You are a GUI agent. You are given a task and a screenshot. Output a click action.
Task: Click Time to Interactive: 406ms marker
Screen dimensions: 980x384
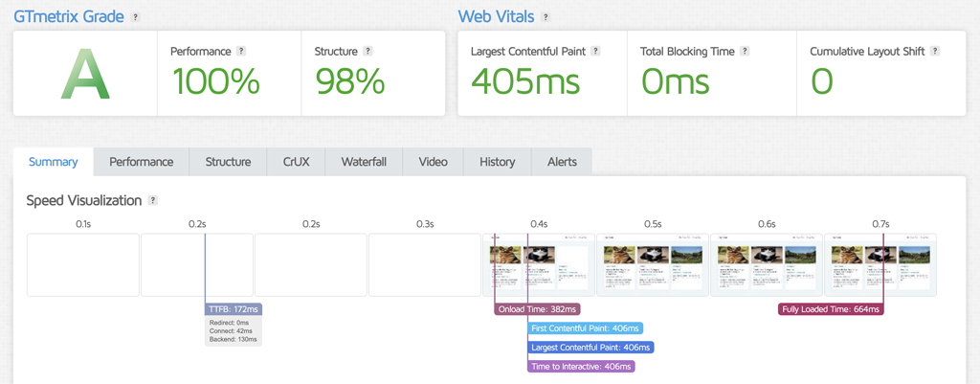pos(581,367)
